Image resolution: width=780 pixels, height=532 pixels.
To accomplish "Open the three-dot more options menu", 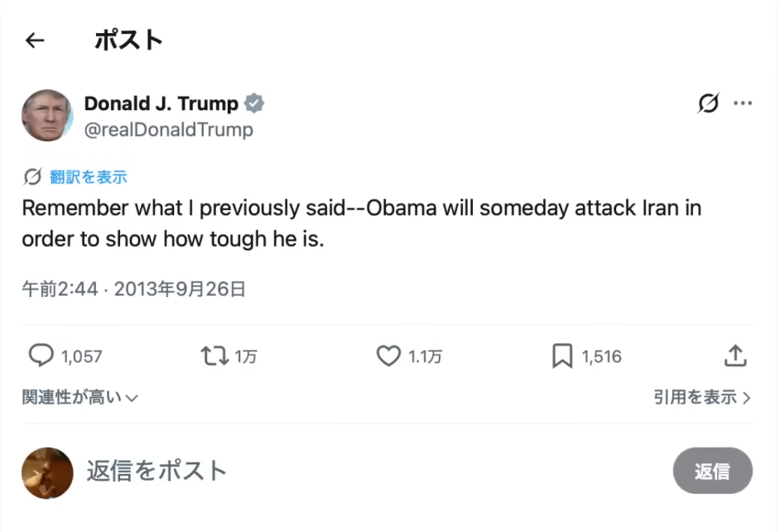I will click(743, 103).
